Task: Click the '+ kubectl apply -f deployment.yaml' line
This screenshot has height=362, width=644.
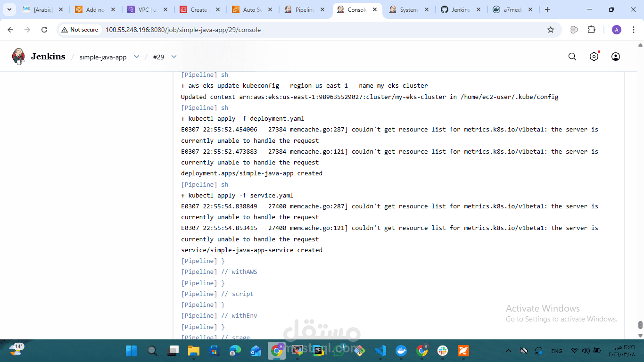Action: pos(243,119)
